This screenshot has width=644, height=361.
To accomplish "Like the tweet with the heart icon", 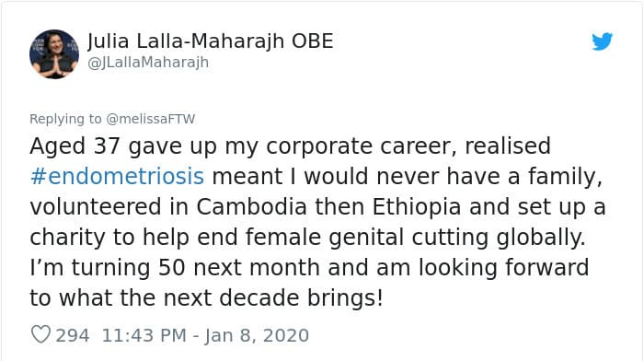I will pyautogui.click(x=40, y=334).
